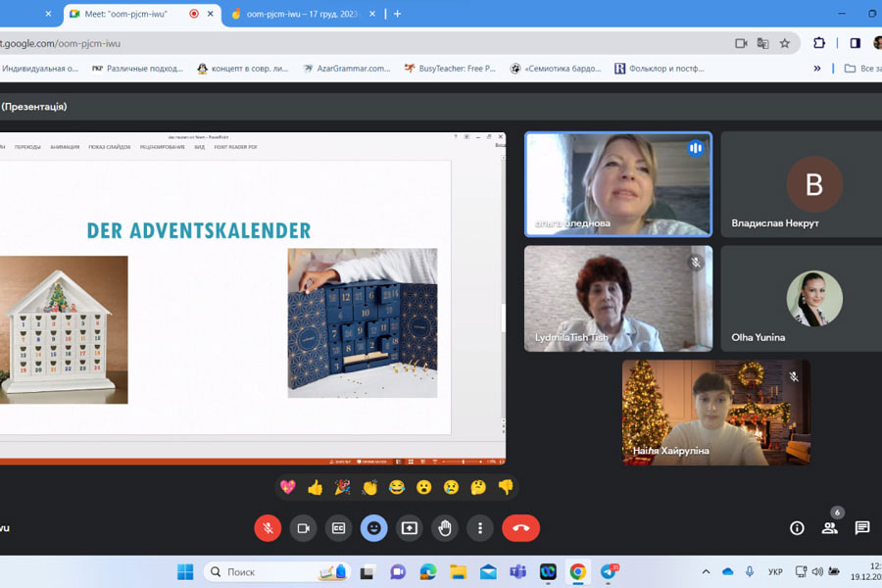Open meeting details info icon
The height and width of the screenshot is (588, 882).
tap(797, 528)
